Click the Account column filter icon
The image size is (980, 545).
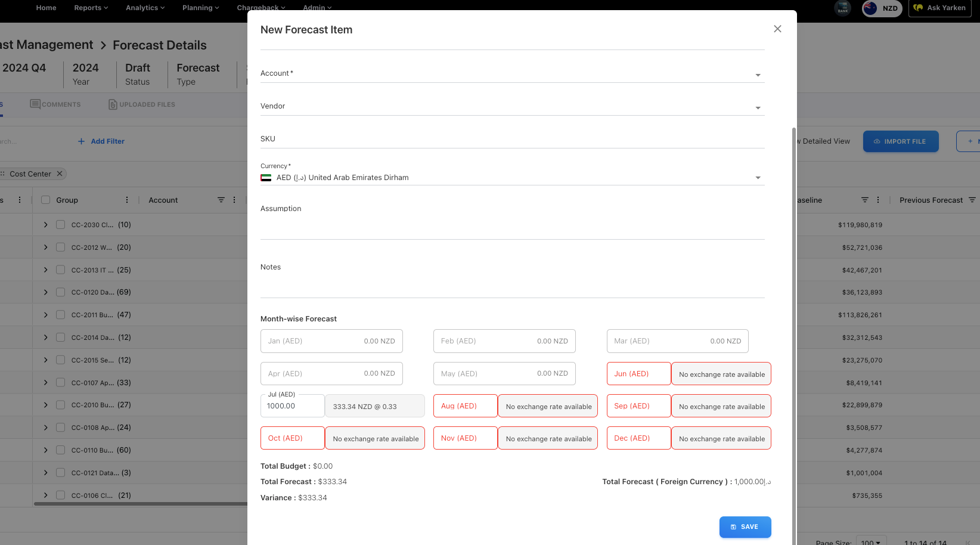click(221, 200)
